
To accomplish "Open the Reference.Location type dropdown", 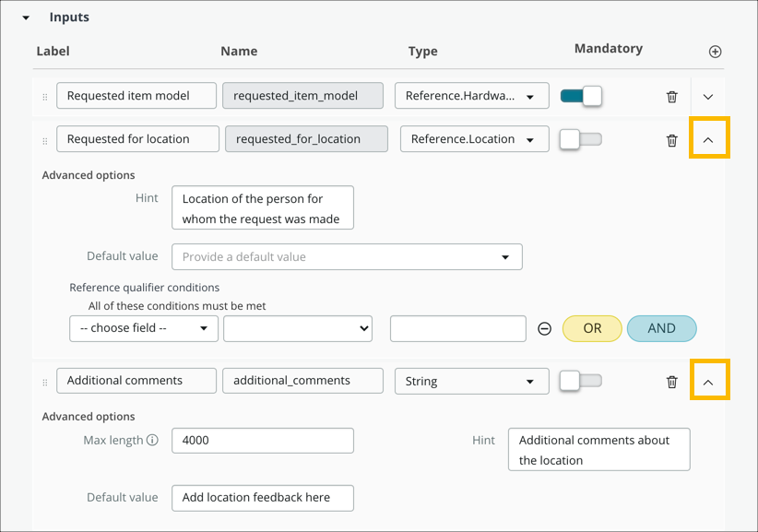I will [475, 139].
